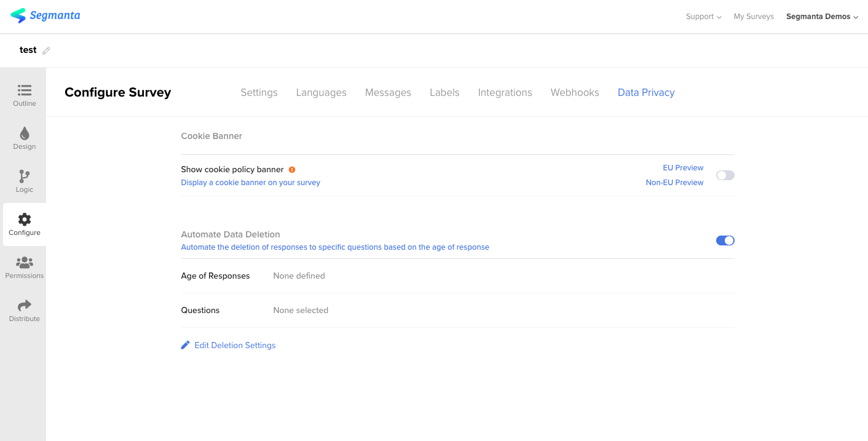Screen dimensions: 868x441
Task: Select the Data Privacy tab
Action: coord(646,92)
